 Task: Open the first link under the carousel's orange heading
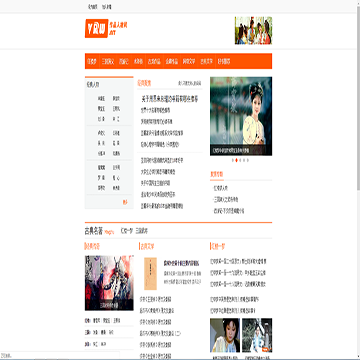pyautogui.click(x=221, y=188)
